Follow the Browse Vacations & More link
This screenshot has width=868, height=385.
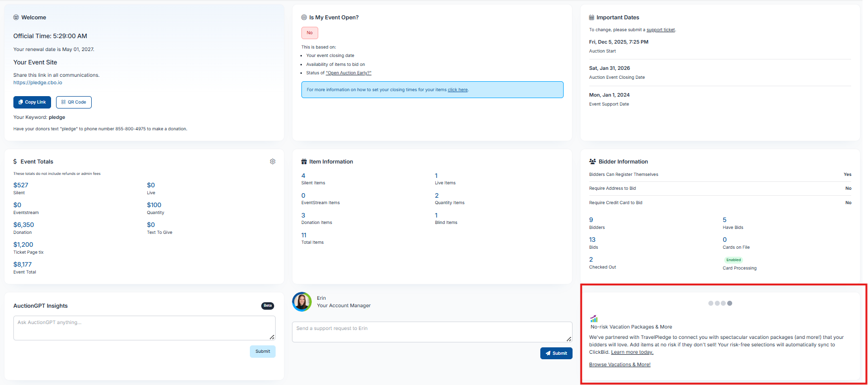click(620, 365)
